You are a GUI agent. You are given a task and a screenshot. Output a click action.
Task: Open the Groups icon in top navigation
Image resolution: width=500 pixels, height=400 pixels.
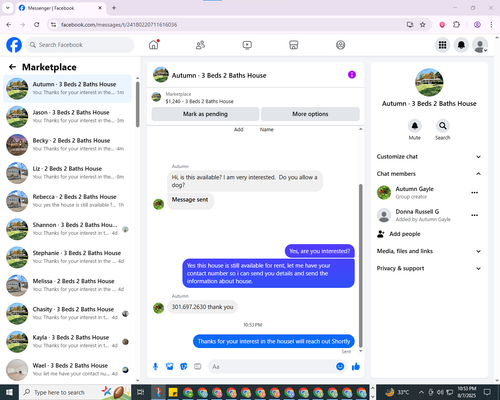(x=340, y=45)
